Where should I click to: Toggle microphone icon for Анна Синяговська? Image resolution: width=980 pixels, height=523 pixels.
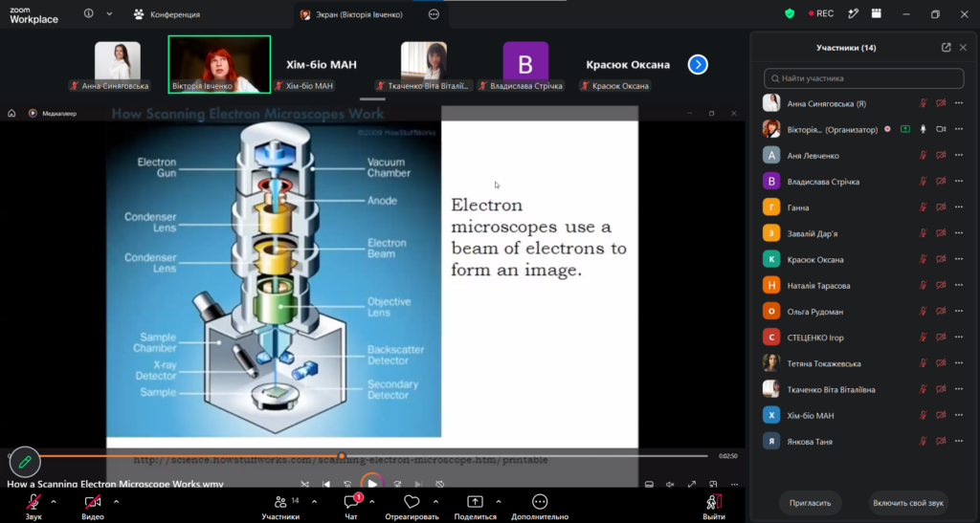[x=924, y=103]
